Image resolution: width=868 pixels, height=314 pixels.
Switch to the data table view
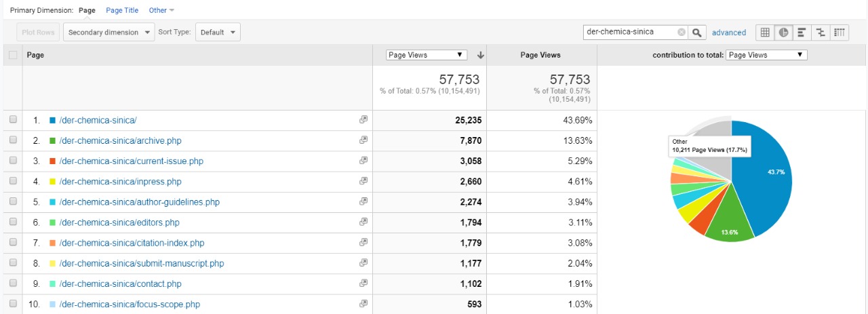pyautogui.click(x=765, y=33)
